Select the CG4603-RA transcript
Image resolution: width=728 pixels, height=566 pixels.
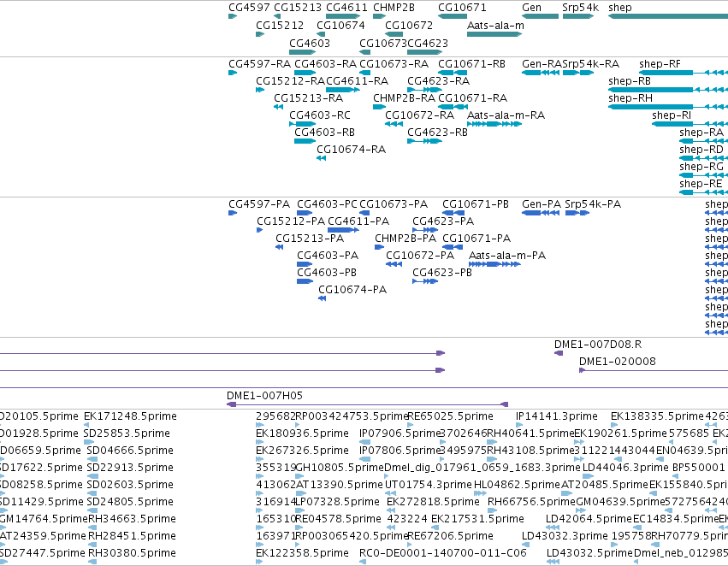pos(305,73)
